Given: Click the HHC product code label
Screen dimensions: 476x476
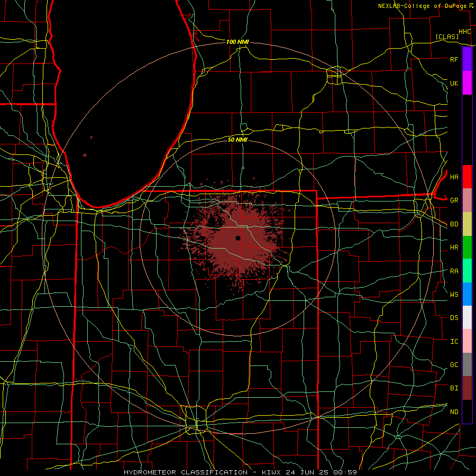Looking at the screenshot, I should 464,32.
